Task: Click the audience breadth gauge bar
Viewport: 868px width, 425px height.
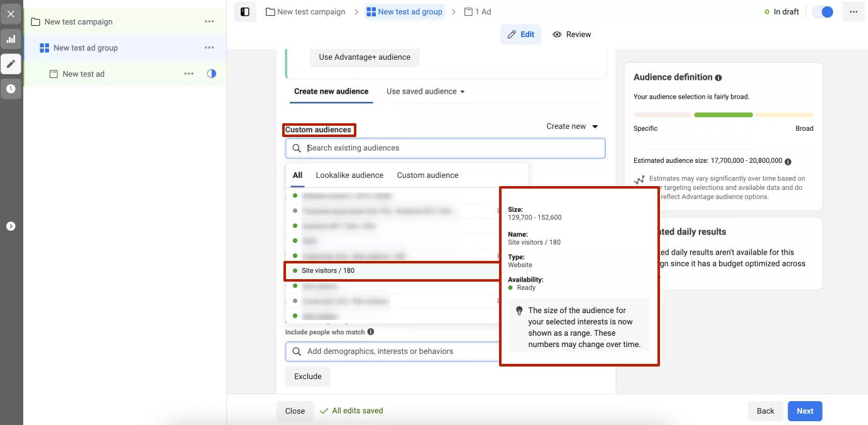Action: pyautogui.click(x=723, y=115)
